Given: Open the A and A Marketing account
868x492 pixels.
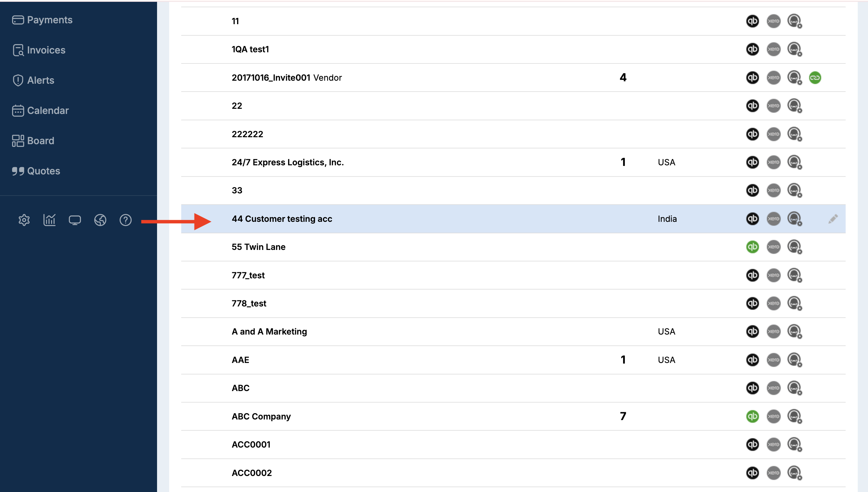Looking at the screenshot, I should pyautogui.click(x=269, y=332).
